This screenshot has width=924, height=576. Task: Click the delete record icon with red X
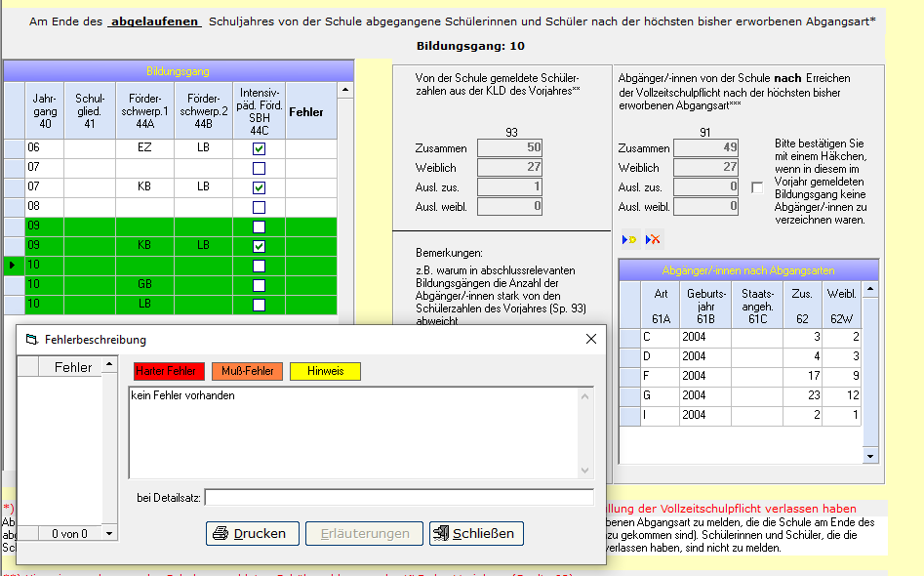(653, 239)
